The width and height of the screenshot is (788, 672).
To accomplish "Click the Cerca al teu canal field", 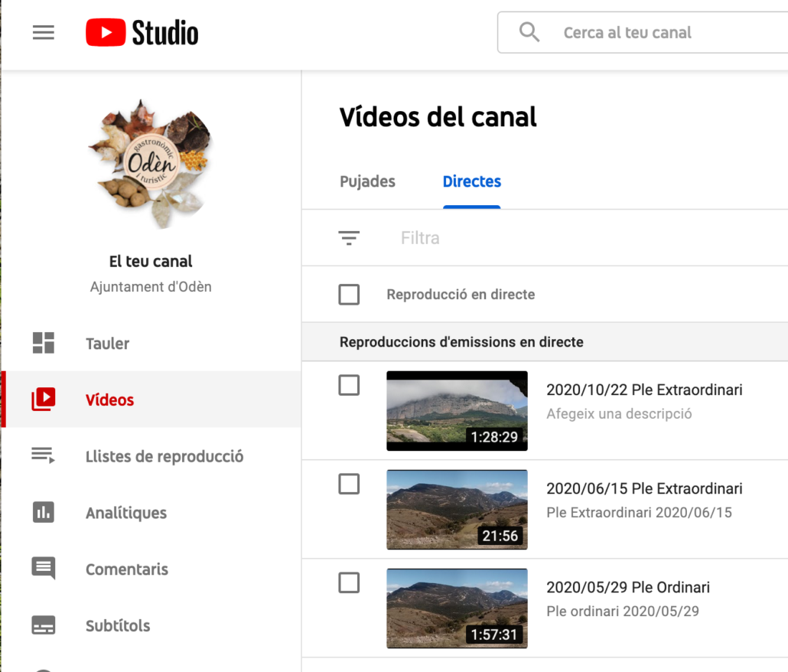I will pos(643,32).
